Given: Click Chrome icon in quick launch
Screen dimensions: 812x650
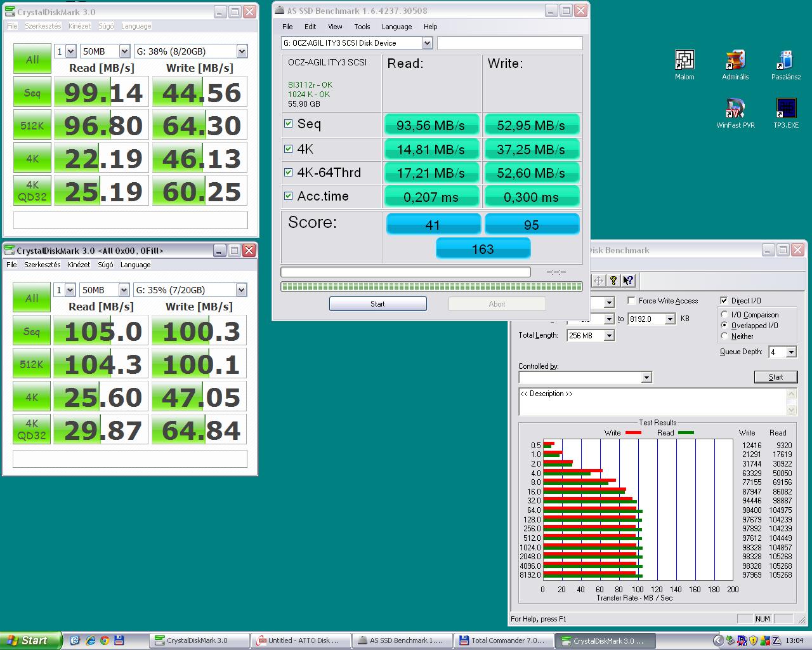Looking at the screenshot, I should (x=105, y=640).
